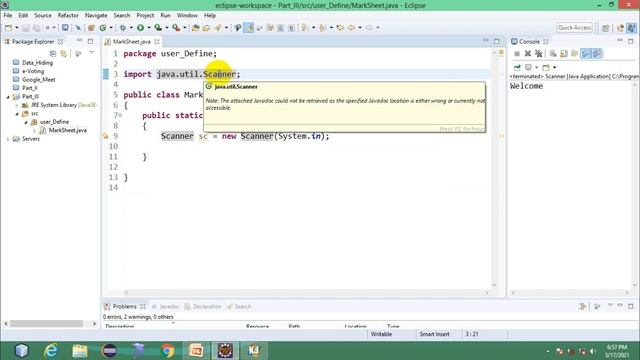The image size is (640, 360).
Task: Switch to the Search tab in bottom panel
Action: point(239,307)
